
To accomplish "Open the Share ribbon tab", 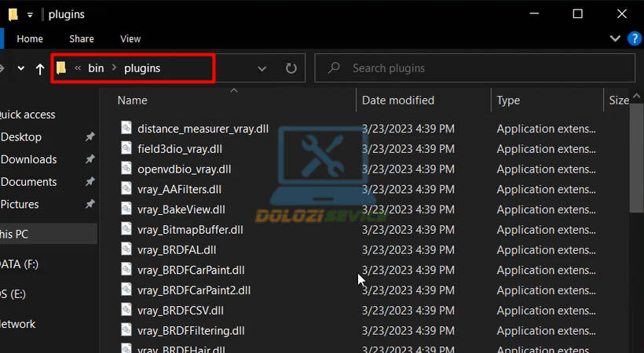I will coord(82,38).
